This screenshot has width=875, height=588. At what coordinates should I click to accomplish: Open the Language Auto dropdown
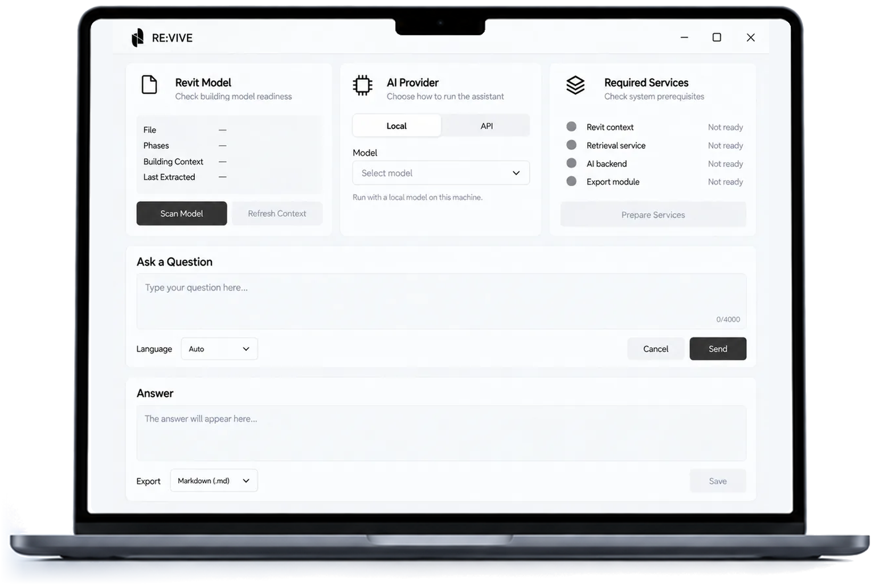click(x=219, y=349)
